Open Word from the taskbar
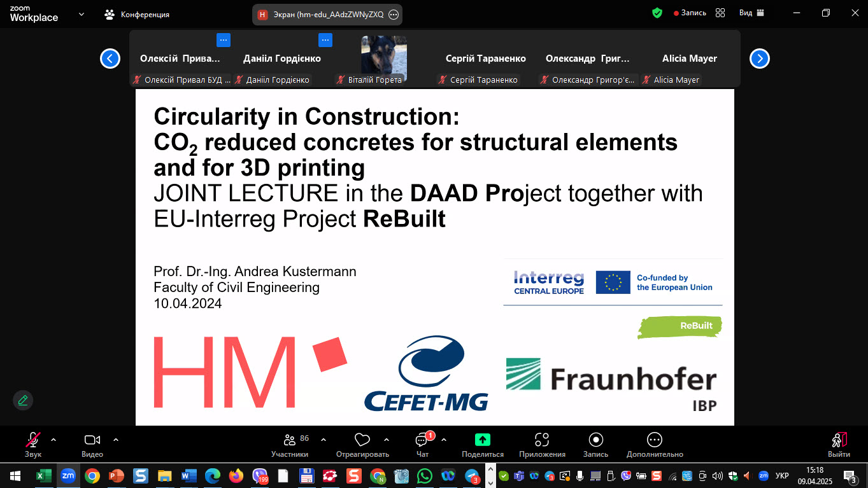Screen dimensions: 868x488 click(x=189, y=475)
